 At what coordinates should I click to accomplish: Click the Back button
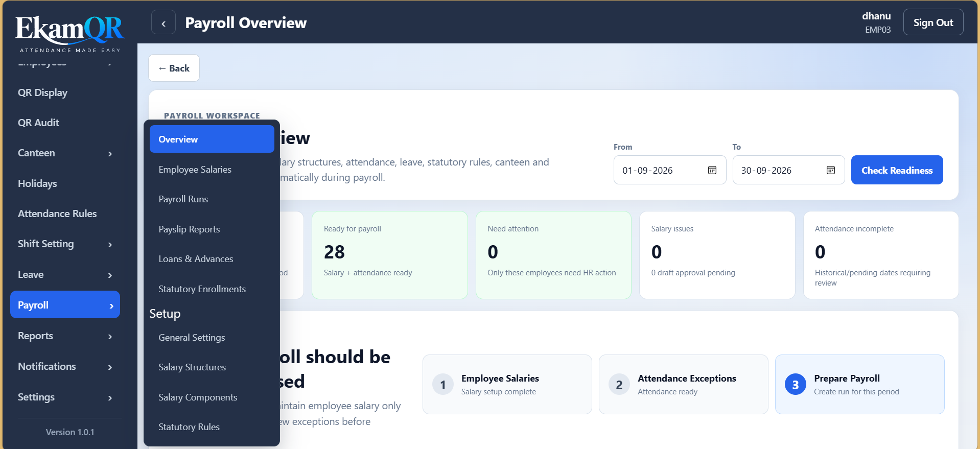coord(174,68)
